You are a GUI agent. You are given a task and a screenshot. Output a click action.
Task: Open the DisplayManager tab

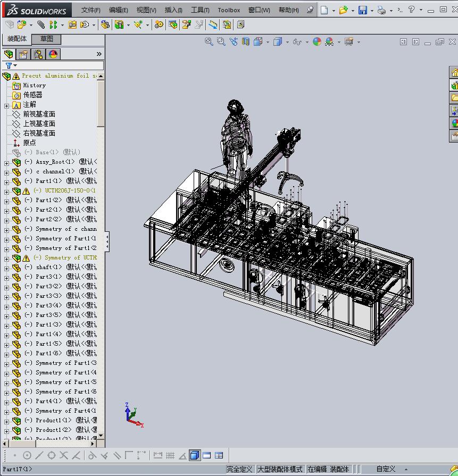(53, 54)
